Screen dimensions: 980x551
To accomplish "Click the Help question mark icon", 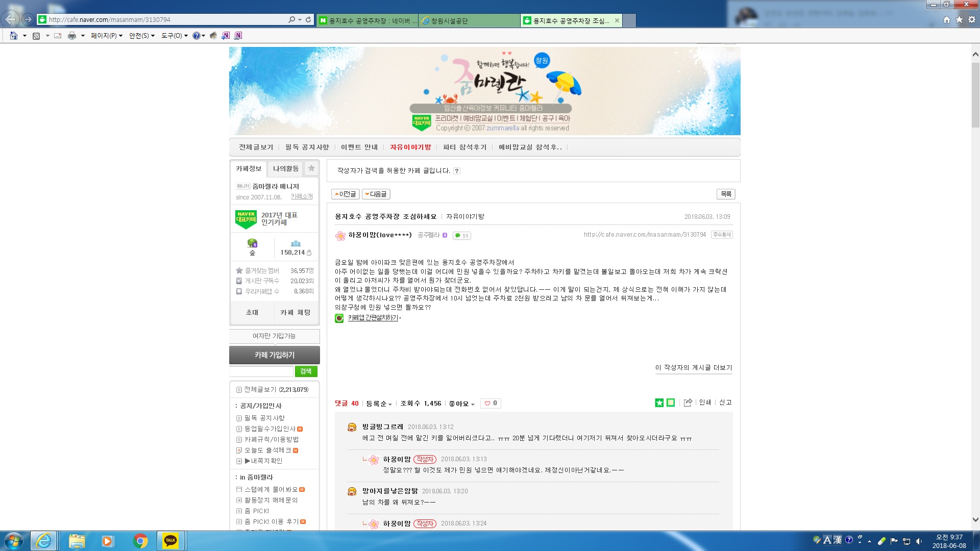I will coord(196,36).
